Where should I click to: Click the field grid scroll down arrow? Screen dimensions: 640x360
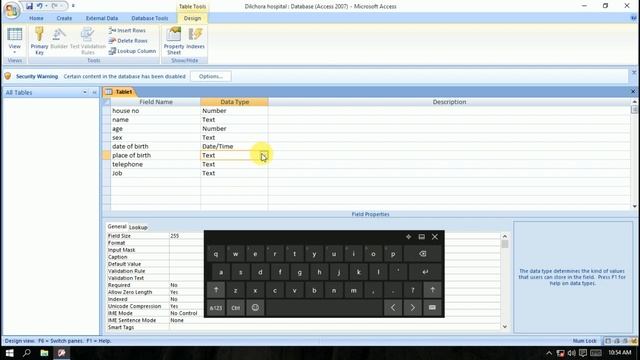click(x=634, y=206)
